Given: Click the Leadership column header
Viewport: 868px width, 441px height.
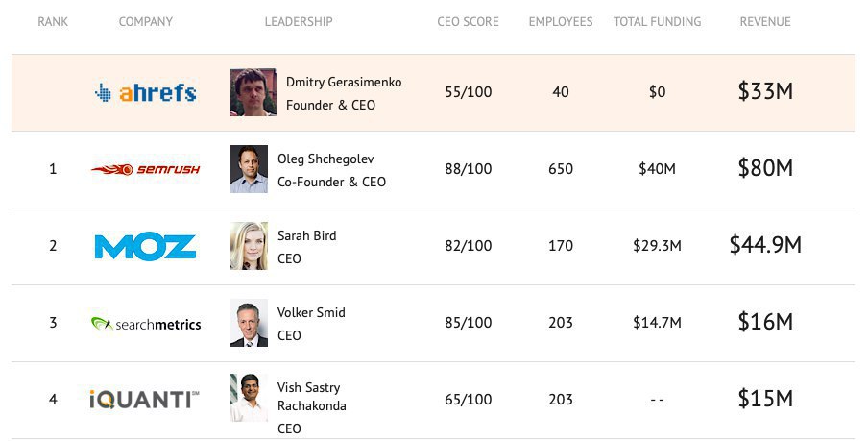Looking at the screenshot, I should click(299, 21).
